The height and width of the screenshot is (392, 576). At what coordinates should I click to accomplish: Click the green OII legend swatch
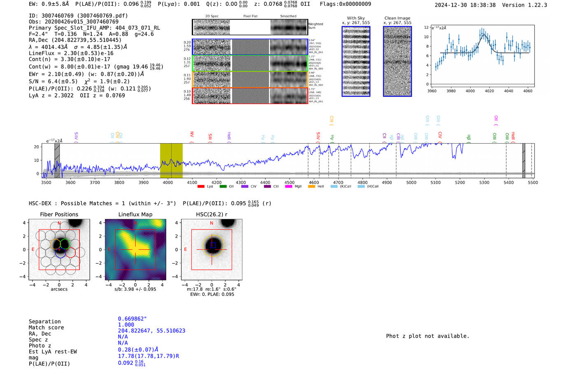coord(223,186)
